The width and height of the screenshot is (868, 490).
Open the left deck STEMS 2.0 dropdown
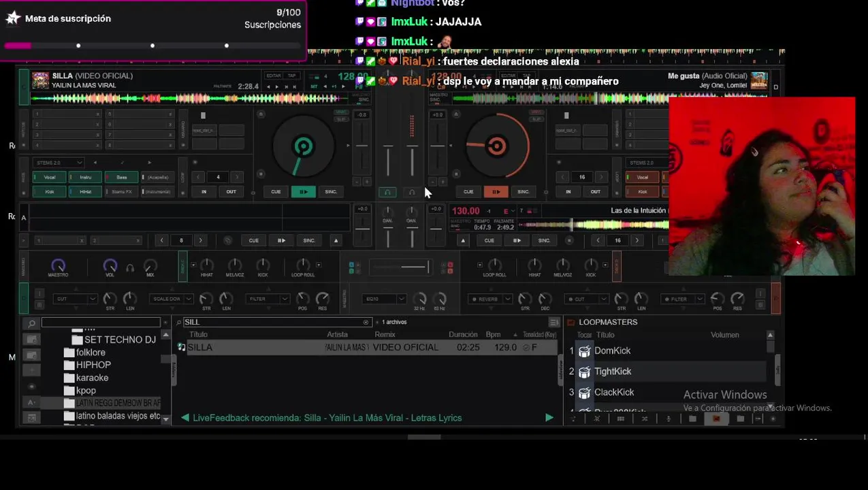coord(59,163)
